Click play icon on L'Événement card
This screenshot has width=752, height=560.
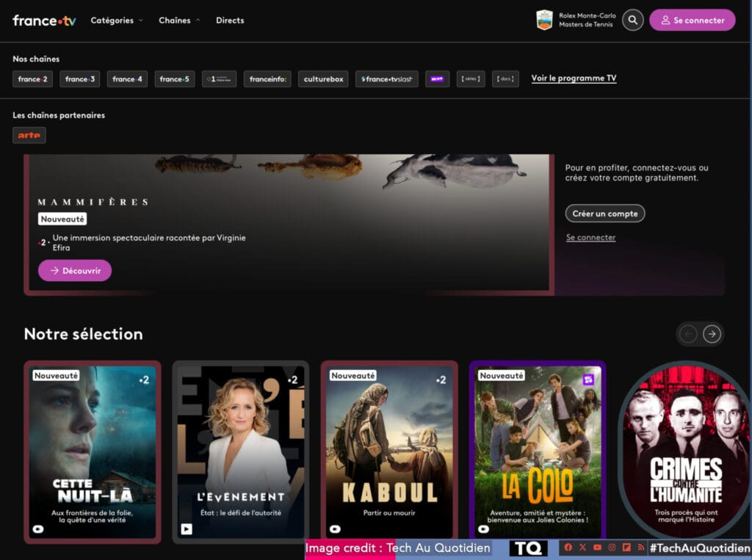[x=187, y=529]
